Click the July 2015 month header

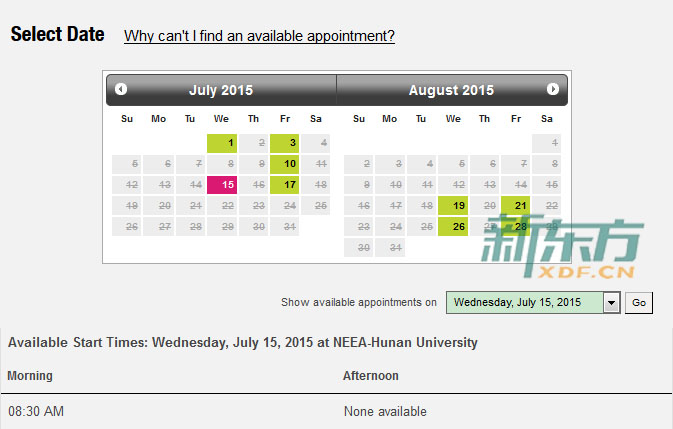(x=221, y=90)
